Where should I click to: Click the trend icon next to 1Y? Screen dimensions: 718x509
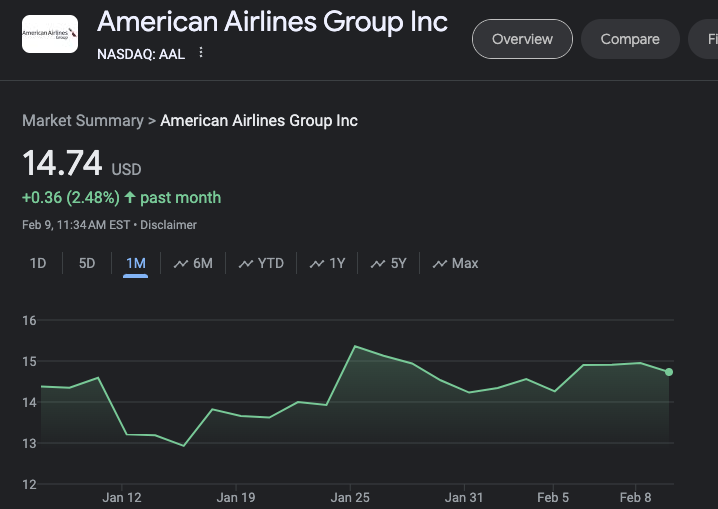pyautogui.click(x=317, y=264)
